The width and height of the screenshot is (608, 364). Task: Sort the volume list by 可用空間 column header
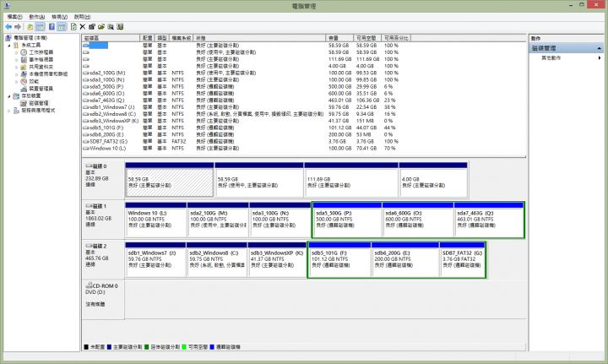(366, 38)
